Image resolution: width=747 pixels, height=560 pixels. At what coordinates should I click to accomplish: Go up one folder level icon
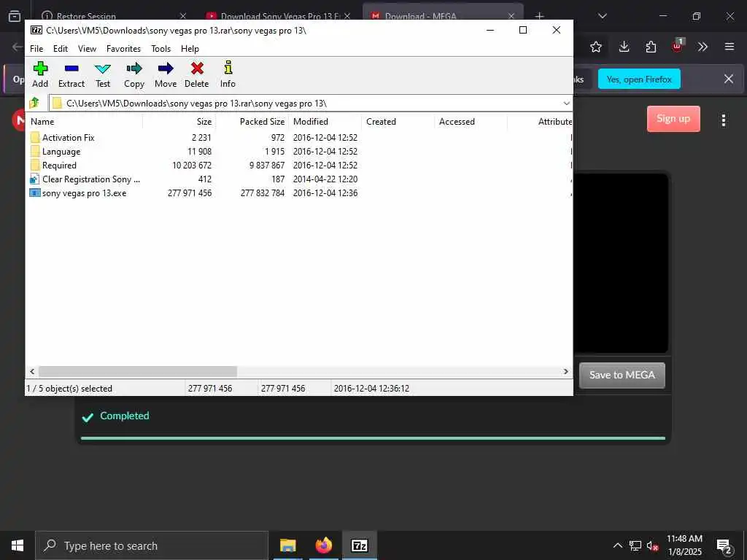(34, 102)
